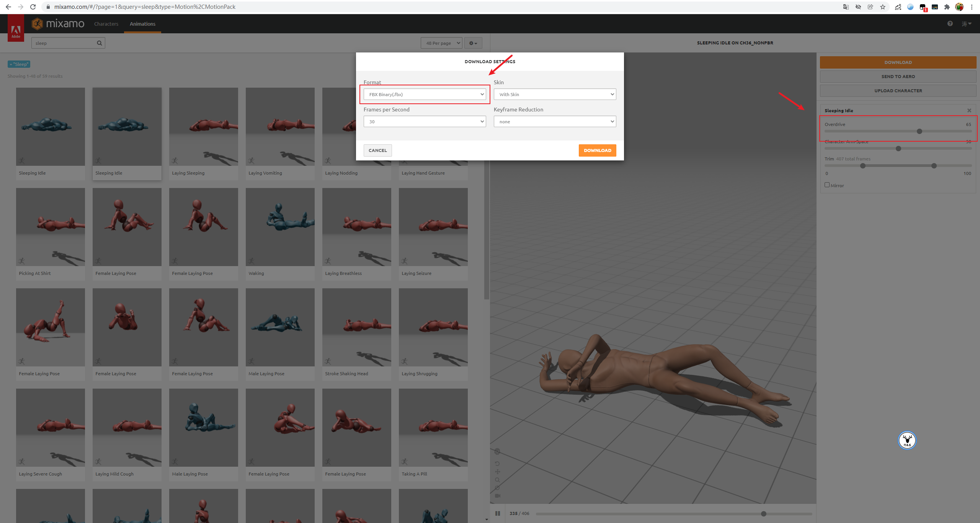Toggle the skeleton view skull icon

[497, 452]
